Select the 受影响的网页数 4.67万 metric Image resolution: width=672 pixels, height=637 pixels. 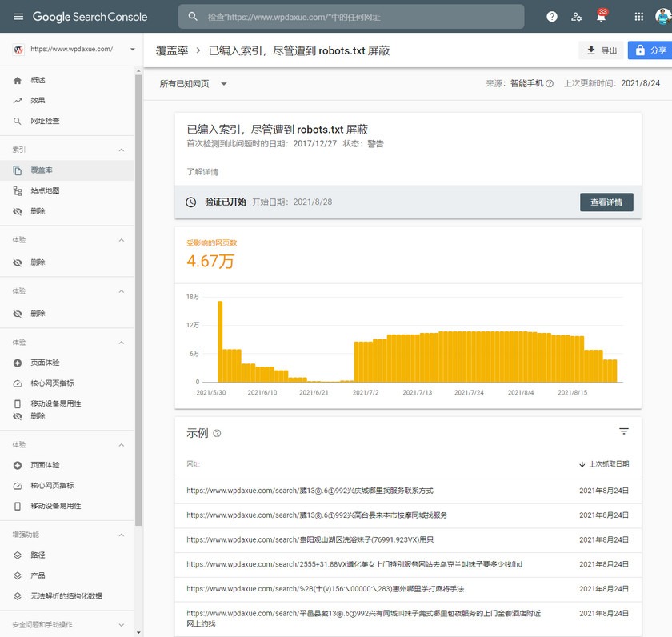pyautogui.click(x=211, y=255)
